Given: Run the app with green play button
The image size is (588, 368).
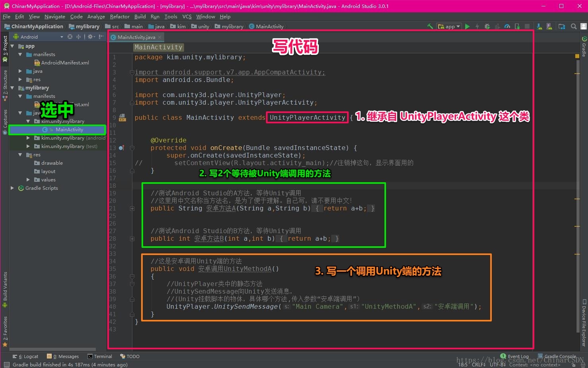Looking at the screenshot, I should pyautogui.click(x=468, y=26).
